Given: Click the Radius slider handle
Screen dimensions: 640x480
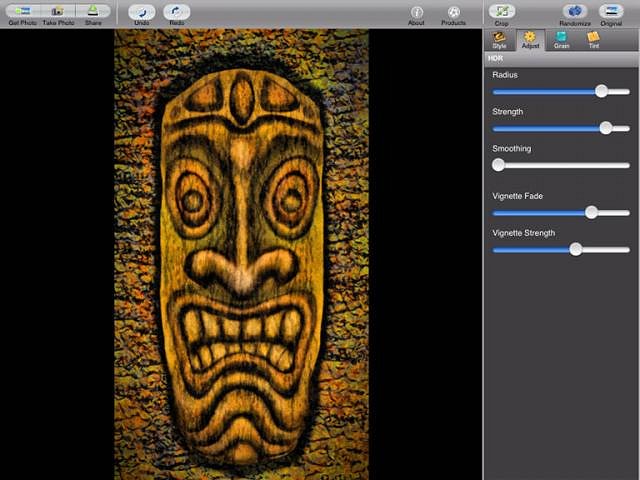Looking at the screenshot, I should click(x=601, y=91).
